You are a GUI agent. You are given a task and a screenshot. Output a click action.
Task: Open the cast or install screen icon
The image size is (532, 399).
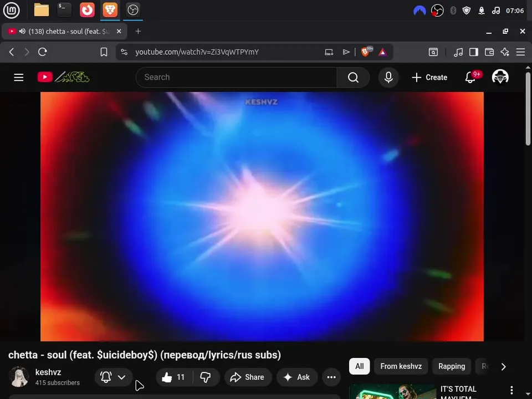(329, 52)
